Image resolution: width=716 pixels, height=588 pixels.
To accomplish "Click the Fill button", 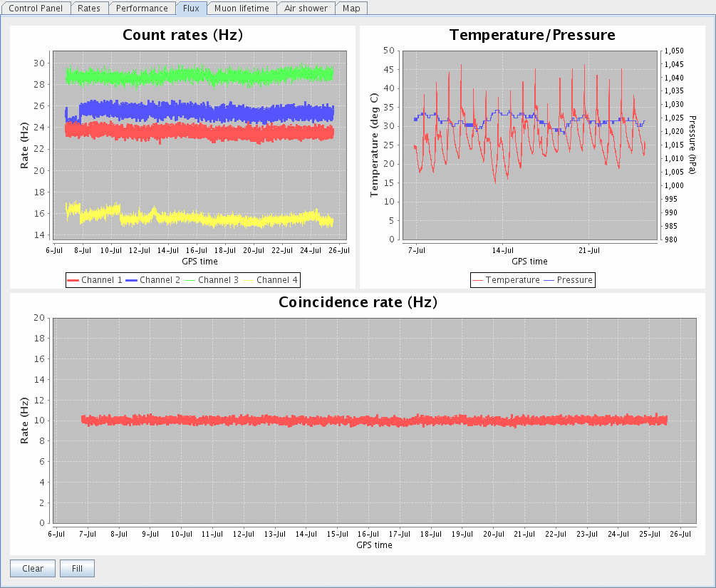I will tap(77, 569).
